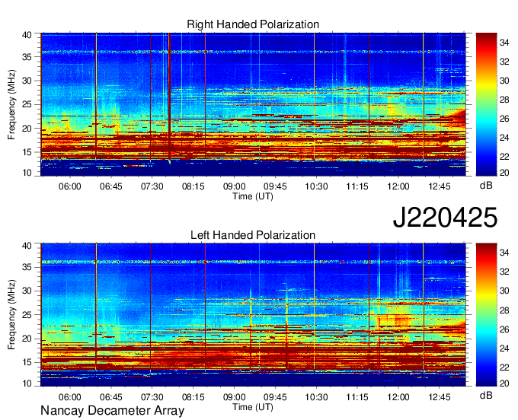Click "40" frequency tick on Right Handed plot
This screenshot has height=420, width=518.
(x=27, y=35)
